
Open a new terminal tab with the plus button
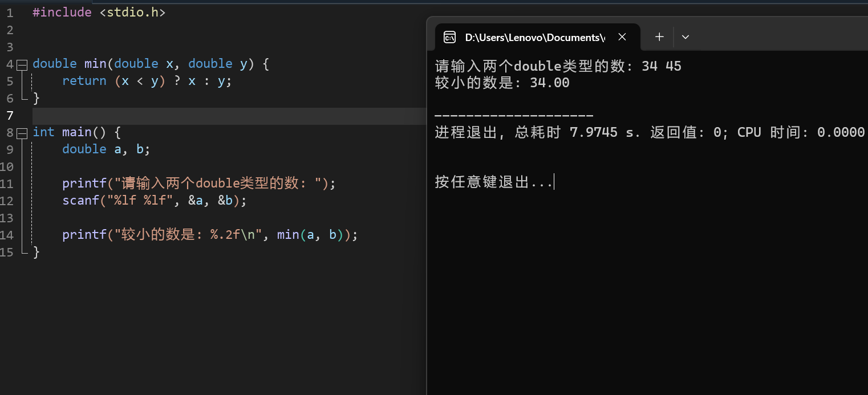(x=659, y=36)
